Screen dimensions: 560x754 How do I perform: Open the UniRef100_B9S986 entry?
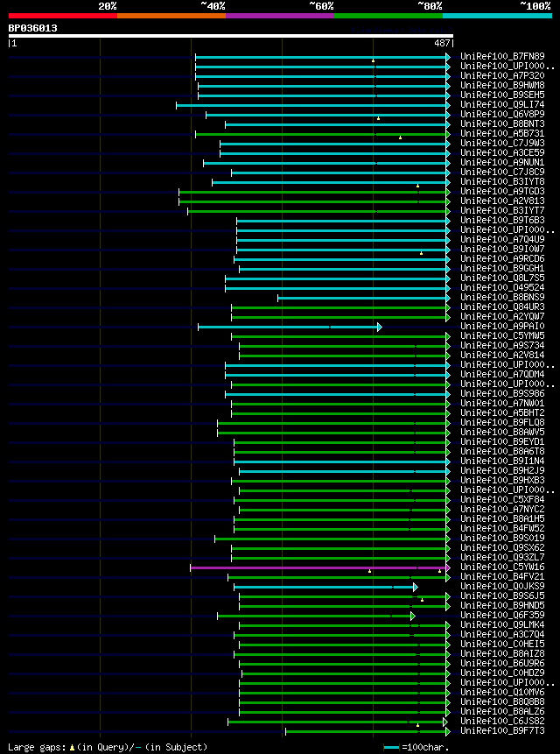pyautogui.click(x=502, y=394)
